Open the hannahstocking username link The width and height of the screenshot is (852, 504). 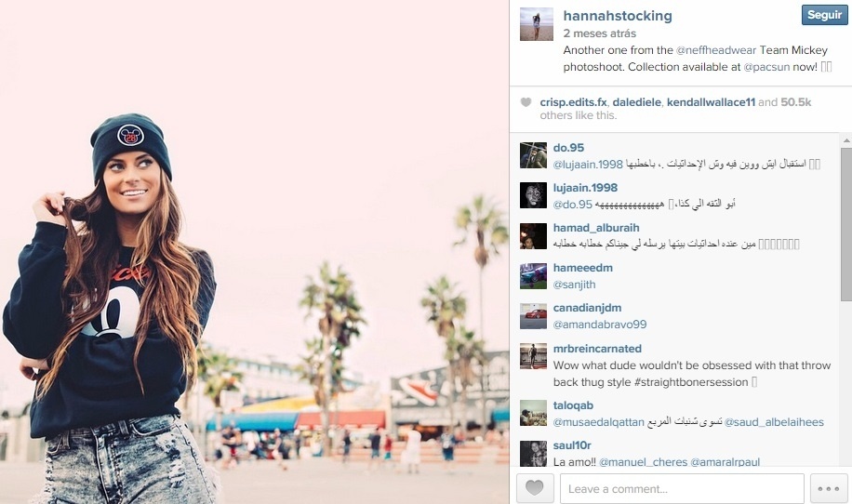618,16
